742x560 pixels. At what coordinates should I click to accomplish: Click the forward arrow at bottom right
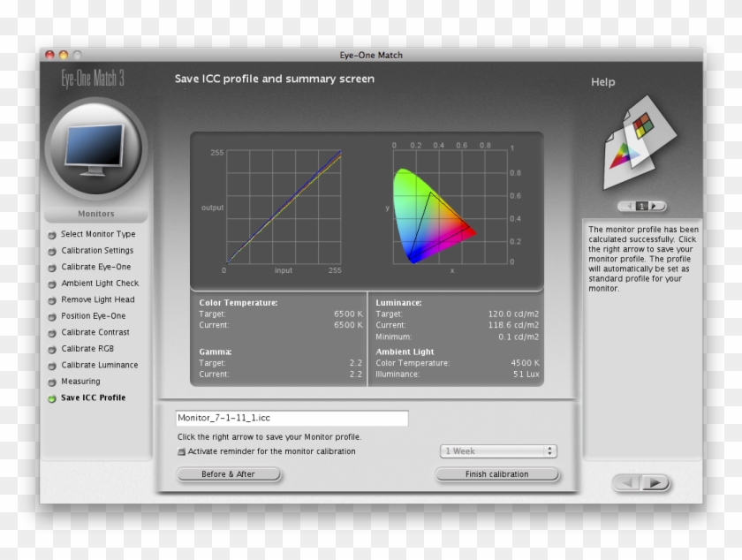tap(655, 482)
